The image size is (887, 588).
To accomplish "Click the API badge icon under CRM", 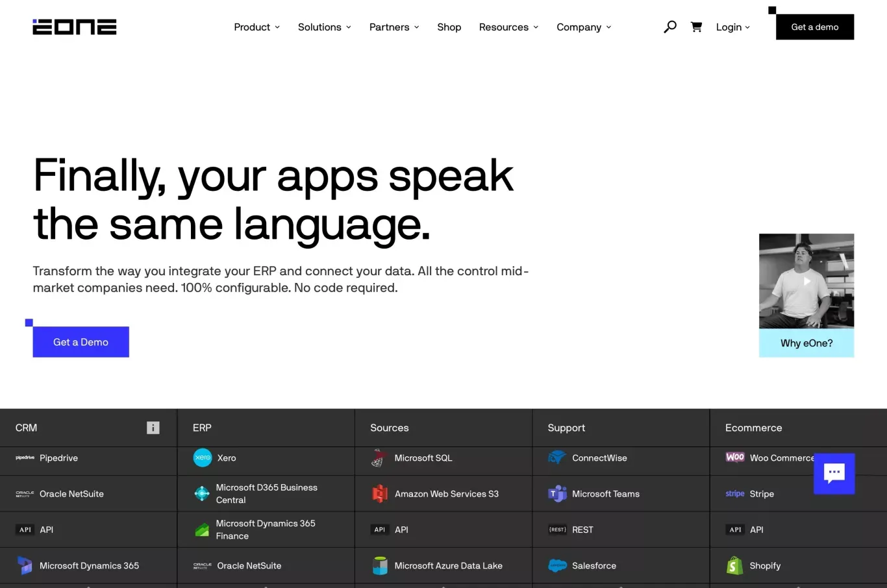I will click(x=25, y=530).
